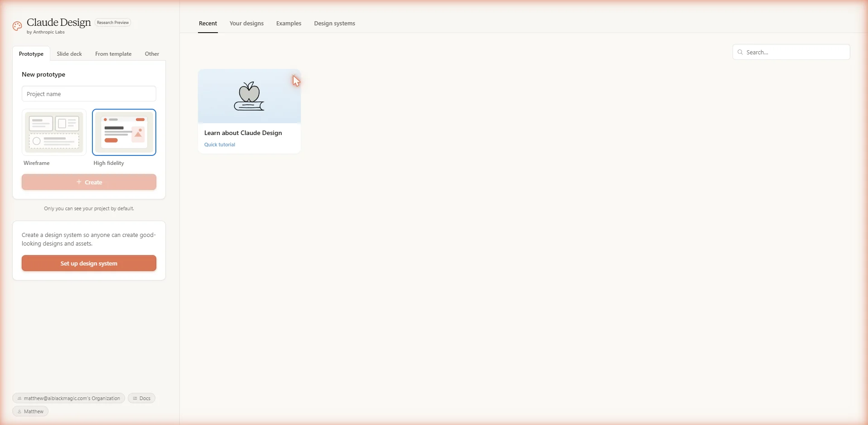Click inside the Search box
Image resolution: width=868 pixels, height=425 pixels.
coord(791,52)
